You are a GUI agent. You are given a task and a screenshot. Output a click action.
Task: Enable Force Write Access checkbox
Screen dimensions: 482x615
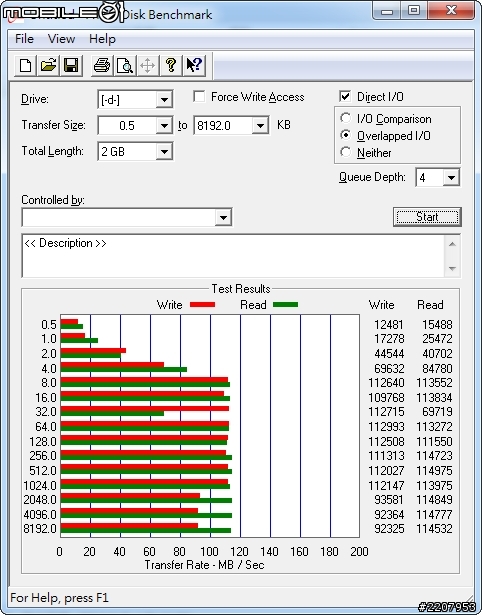click(x=199, y=96)
